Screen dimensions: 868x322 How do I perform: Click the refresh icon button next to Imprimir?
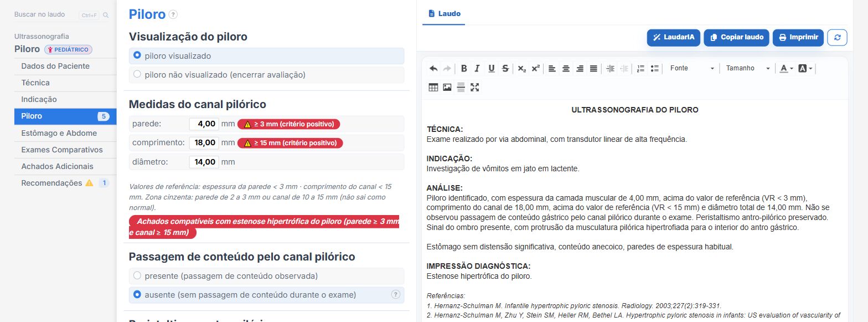(837, 37)
